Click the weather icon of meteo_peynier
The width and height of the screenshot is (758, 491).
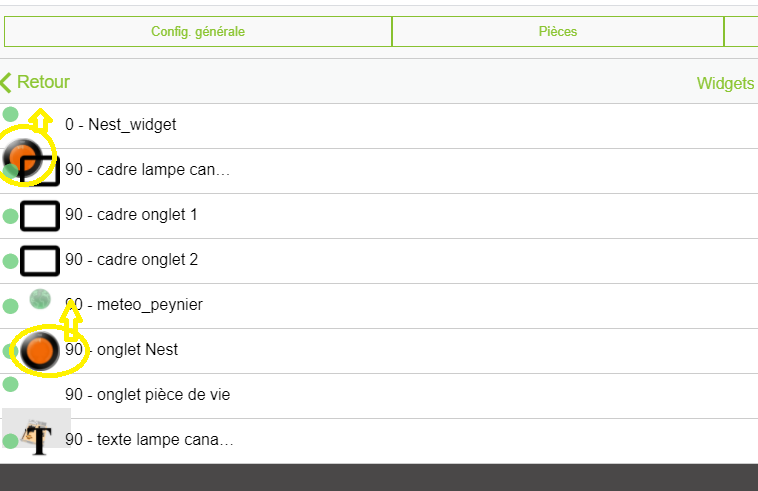click(40, 297)
